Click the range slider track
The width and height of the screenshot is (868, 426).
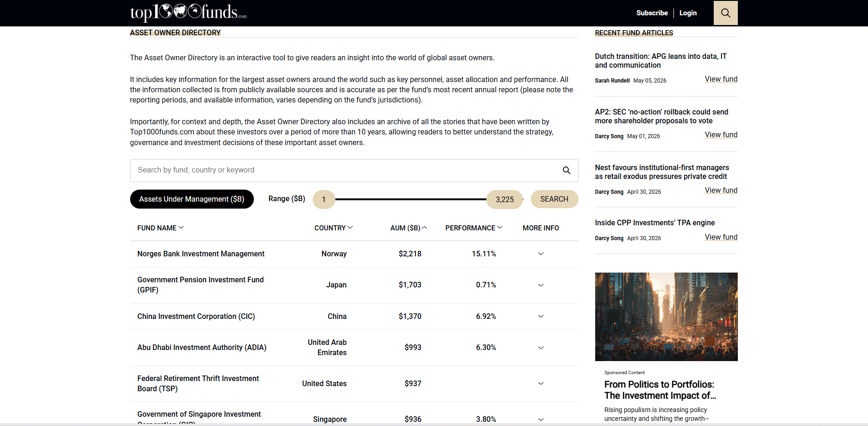tap(411, 199)
